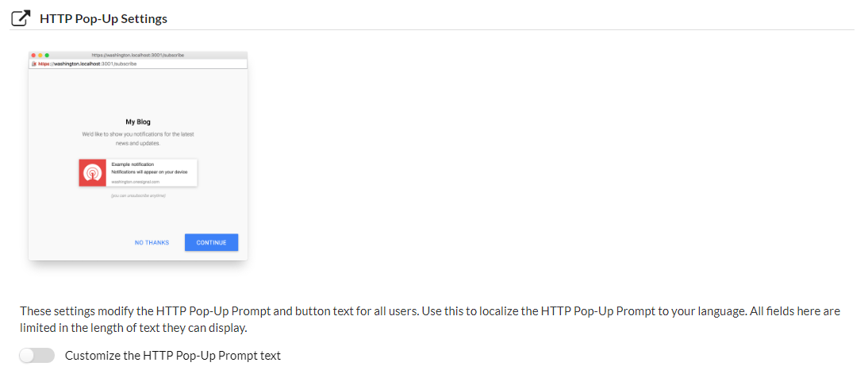Click the external-link icon beside HTTP Pop-Up Settings
The width and height of the screenshot is (868, 374).
click(x=21, y=18)
